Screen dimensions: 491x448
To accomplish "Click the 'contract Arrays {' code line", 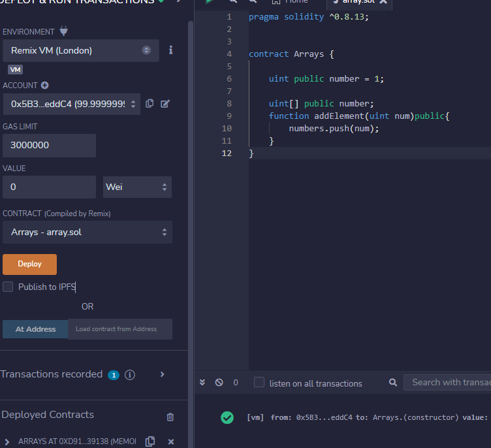I will pyautogui.click(x=291, y=54).
